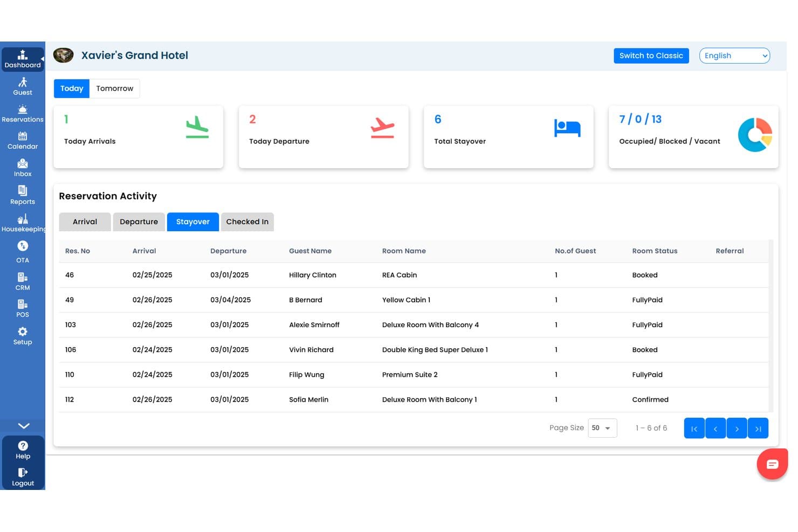Click room name Premium Suite 2
Viewport: 798px width, 532px height.
(x=410, y=375)
